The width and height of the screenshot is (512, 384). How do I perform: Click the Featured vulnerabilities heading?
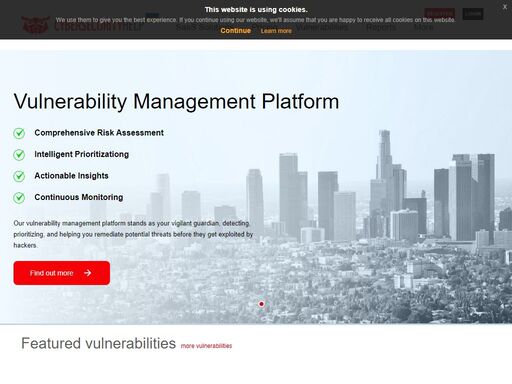coord(98,343)
